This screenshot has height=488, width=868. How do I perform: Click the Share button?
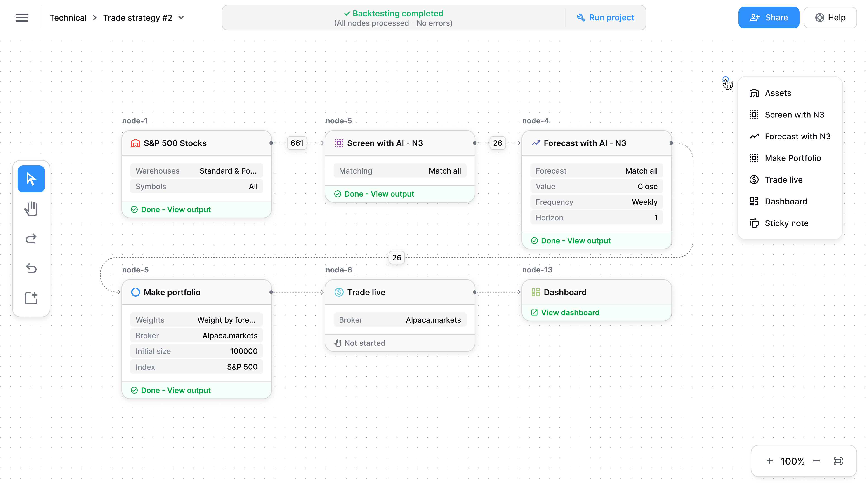click(768, 18)
